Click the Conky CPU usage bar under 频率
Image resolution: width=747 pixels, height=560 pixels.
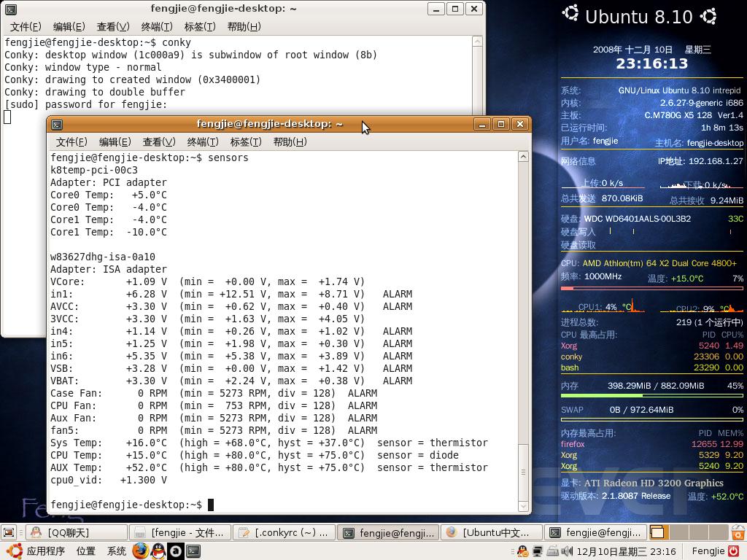pyautogui.click(x=651, y=288)
